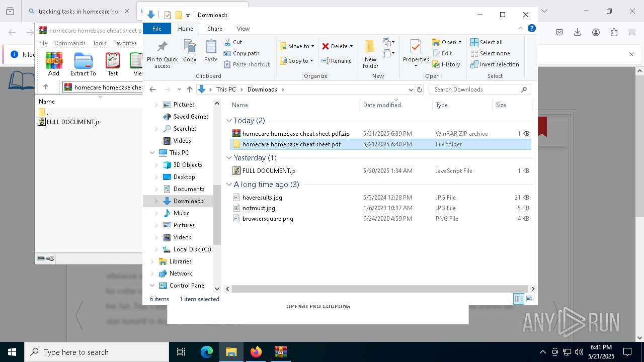Select homecare homebase cheat sheet pdf.zip

[x=296, y=134]
